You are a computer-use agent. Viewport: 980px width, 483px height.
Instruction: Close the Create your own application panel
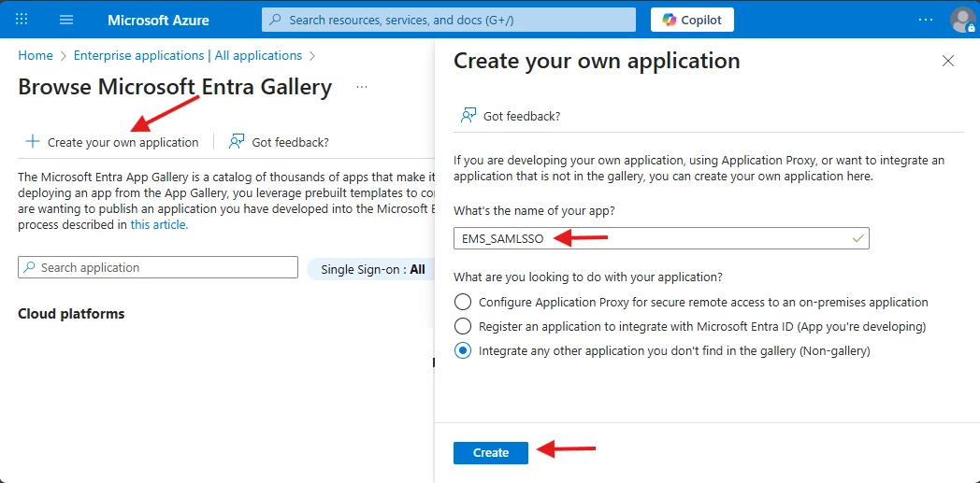click(x=948, y=61)
